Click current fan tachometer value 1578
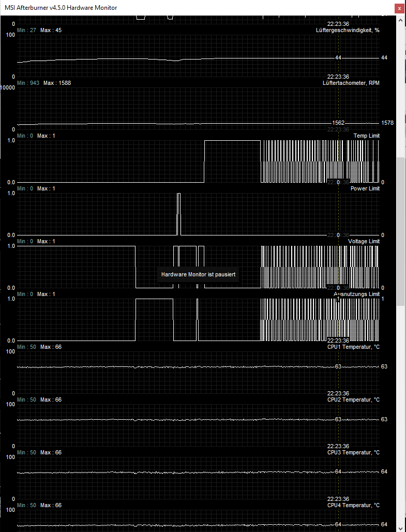 pyautogui.click(x=387, y=123)
